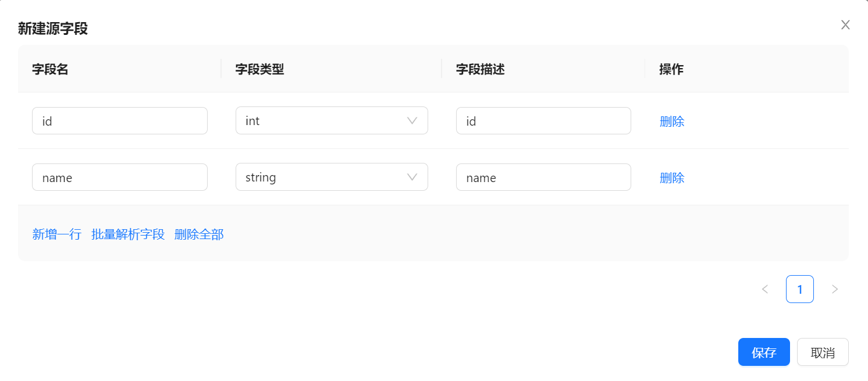Open the int field type dropdown
This screenshot has height=381, width=868.
pos(332,121)
